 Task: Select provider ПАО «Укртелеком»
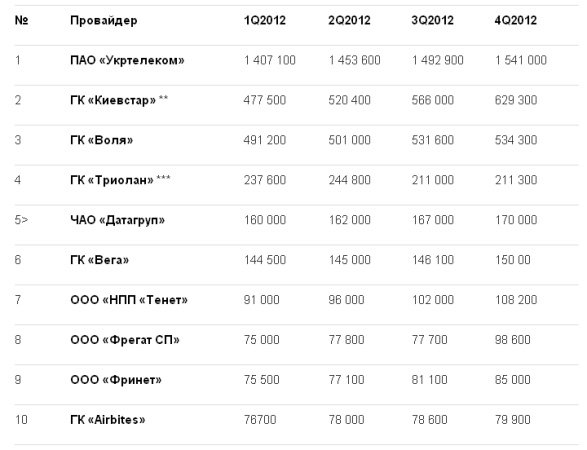(127, 60)
